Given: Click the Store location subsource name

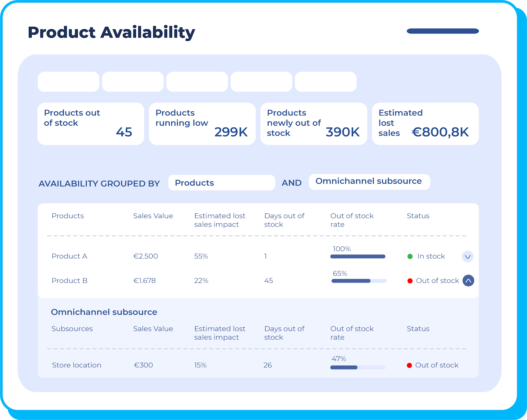Looking at the screenshot, I should click(x=77, y=365).
